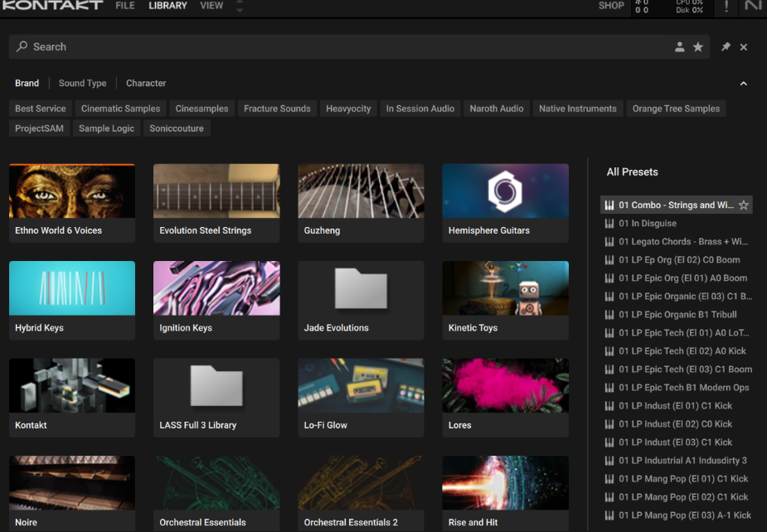Select the ProjectSAM tag
767x532 pixels.
39,128
